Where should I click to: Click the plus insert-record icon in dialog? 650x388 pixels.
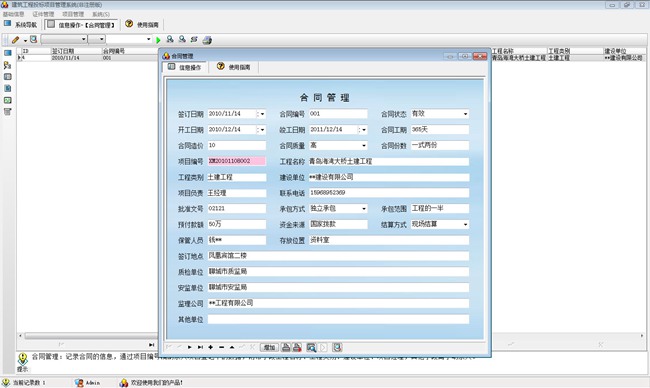211,347
